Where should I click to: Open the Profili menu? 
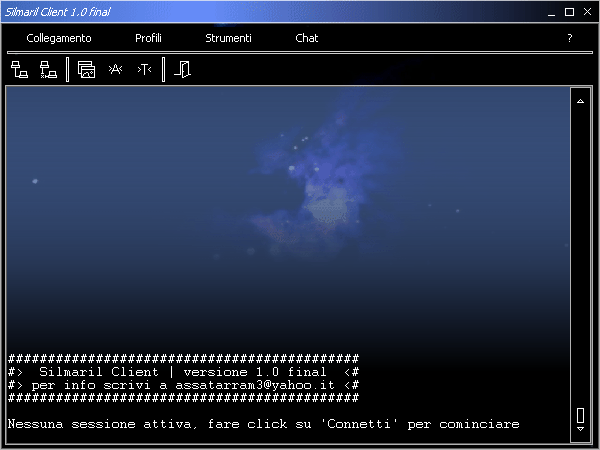point(148,38)
